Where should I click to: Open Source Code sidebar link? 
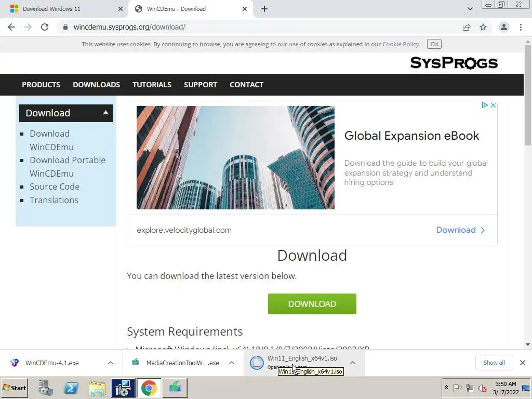55,187
